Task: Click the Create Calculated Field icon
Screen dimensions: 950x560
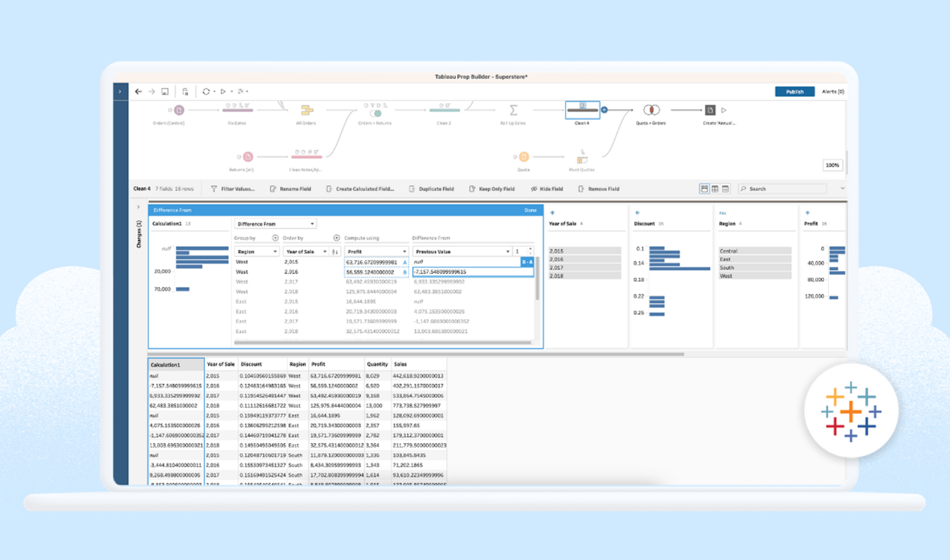Action: [x=329, y=189]
